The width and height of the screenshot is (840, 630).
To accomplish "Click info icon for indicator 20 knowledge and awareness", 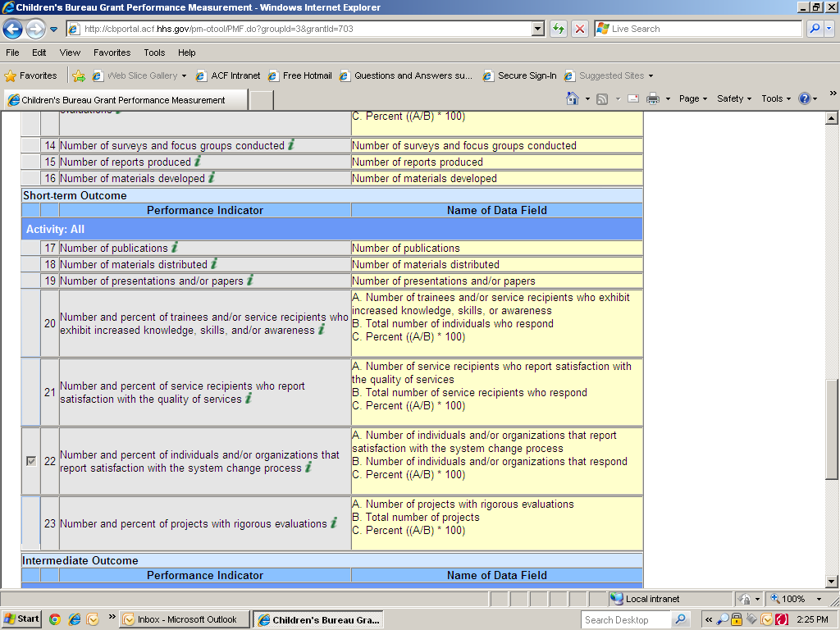I will pos(322,330).
